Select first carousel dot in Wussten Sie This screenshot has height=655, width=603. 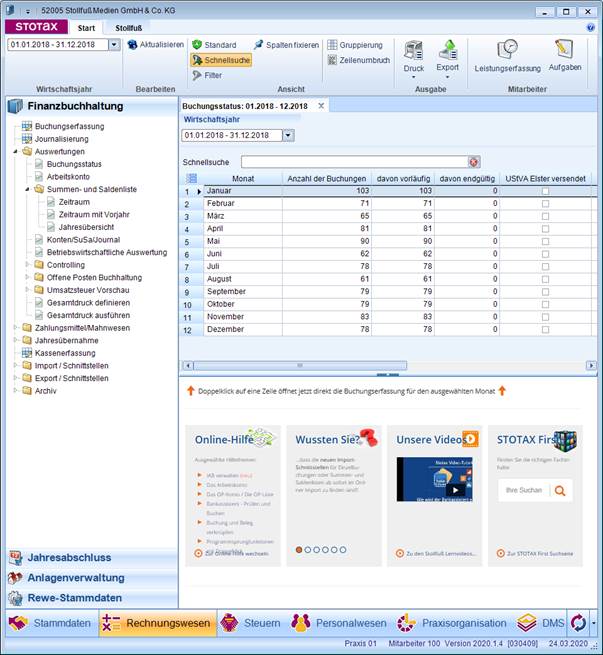pos(299,550)
